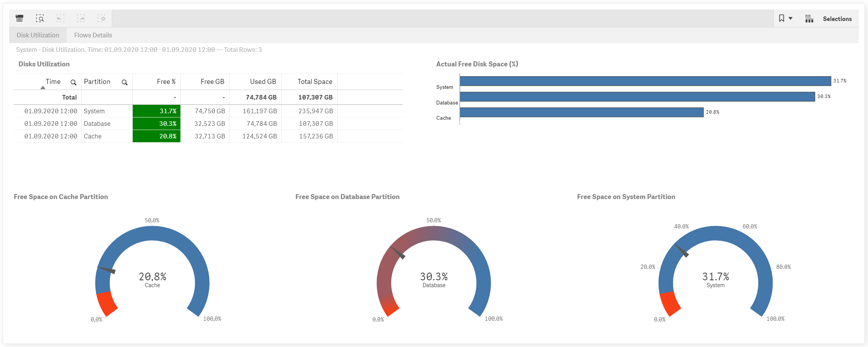Click the step forward selection icon
Screen dimensions: 868x347
coord(81,18)
